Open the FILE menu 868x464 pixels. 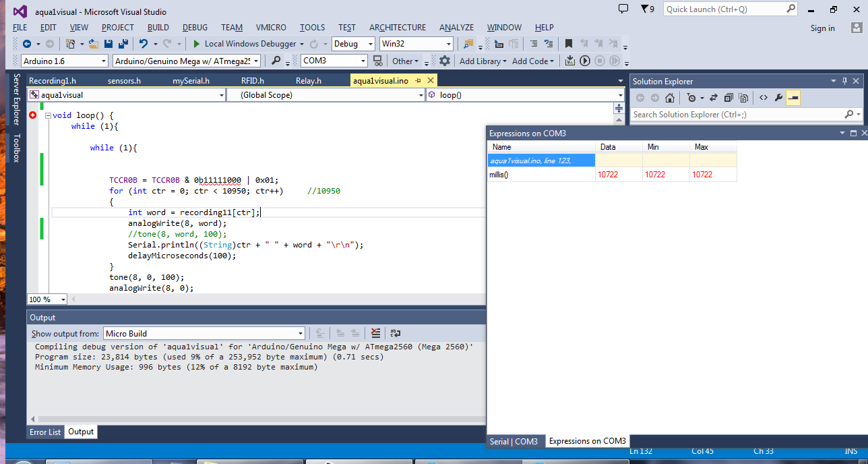click(20, 28)
